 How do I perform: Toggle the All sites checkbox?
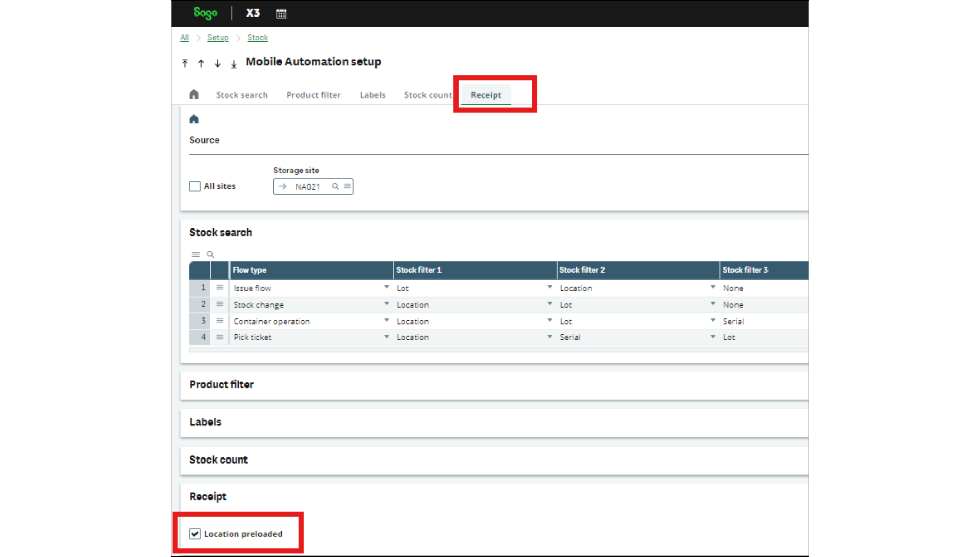pos(195,186)
